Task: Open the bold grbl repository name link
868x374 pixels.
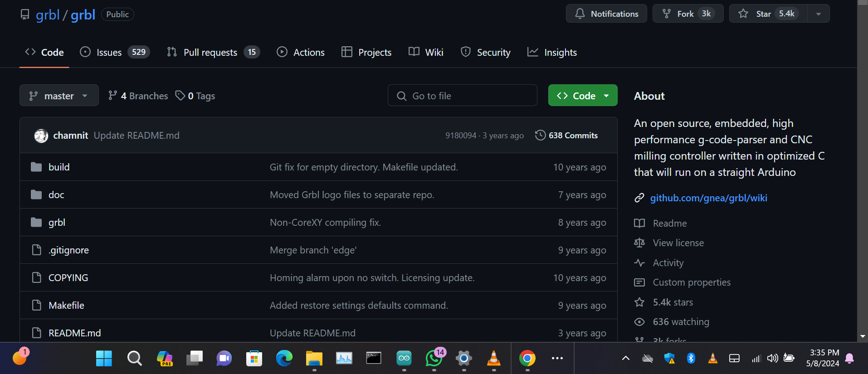Action: [83, 15]
